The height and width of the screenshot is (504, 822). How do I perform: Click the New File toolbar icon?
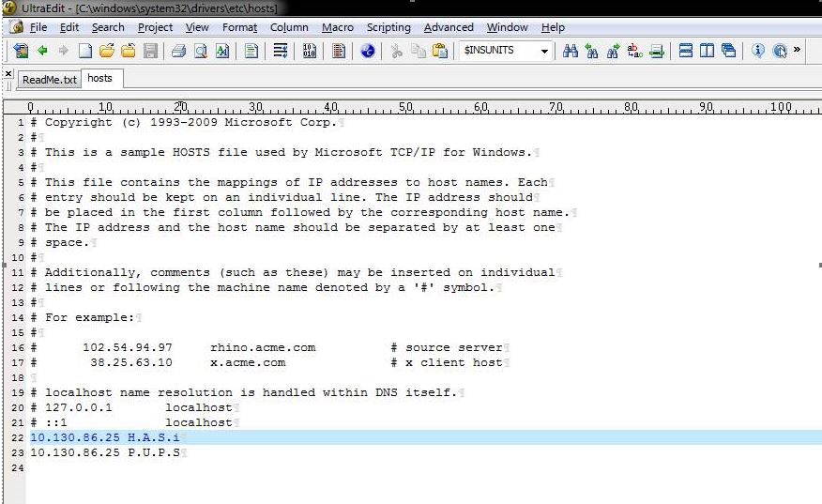tap(85, 52)
